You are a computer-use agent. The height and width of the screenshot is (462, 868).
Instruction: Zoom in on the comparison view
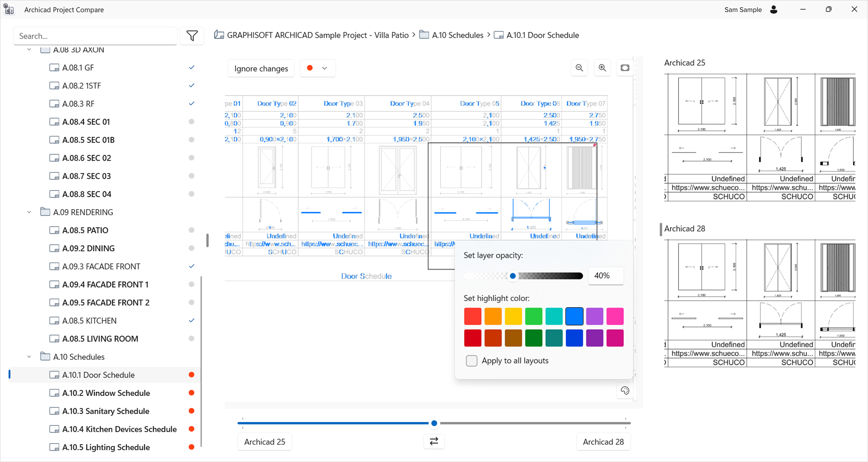pos(602,68)
